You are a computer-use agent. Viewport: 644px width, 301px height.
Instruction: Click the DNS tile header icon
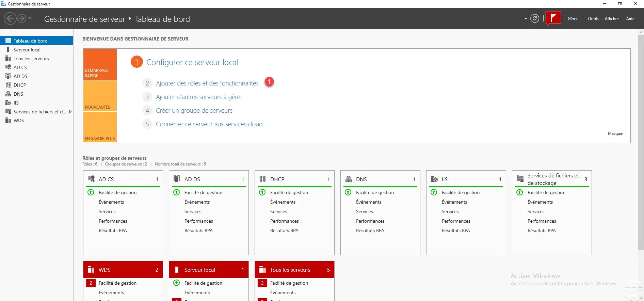[349, 179]
